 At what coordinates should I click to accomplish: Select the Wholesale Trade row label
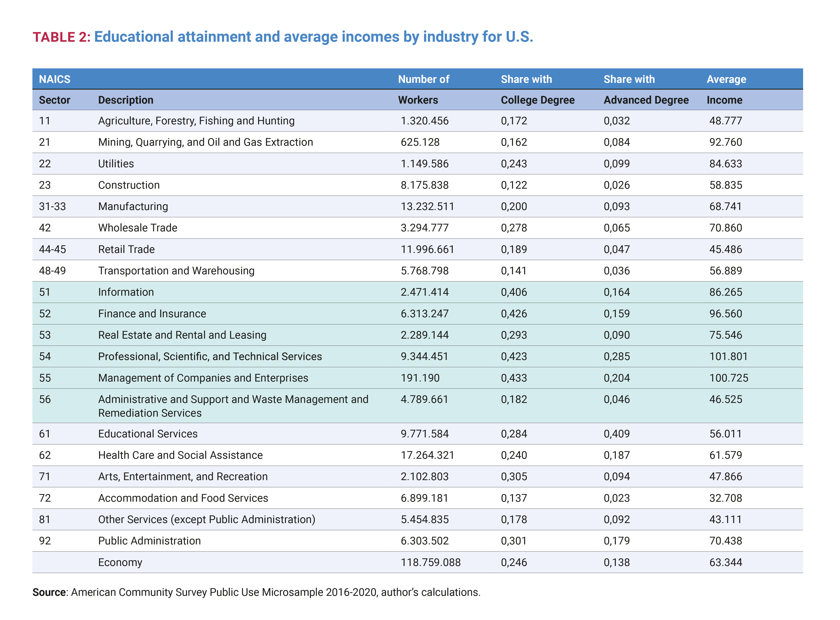[137, 228]
